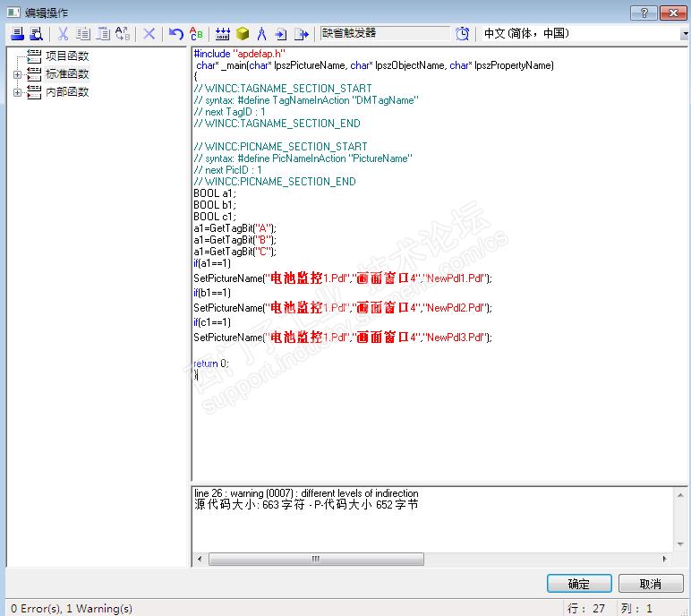Click the alarm clock trigger icon
691x616 pixels.
tap(462, 33)
